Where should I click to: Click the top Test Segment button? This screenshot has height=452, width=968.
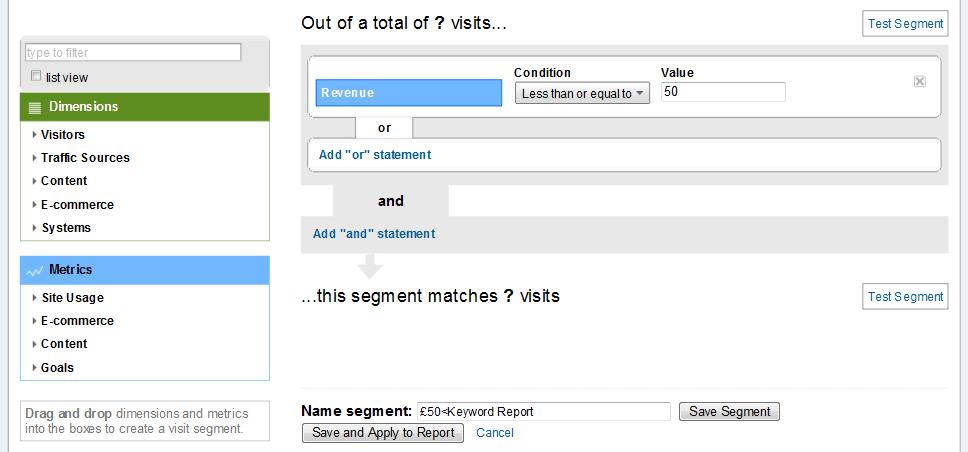click(905, 24)
